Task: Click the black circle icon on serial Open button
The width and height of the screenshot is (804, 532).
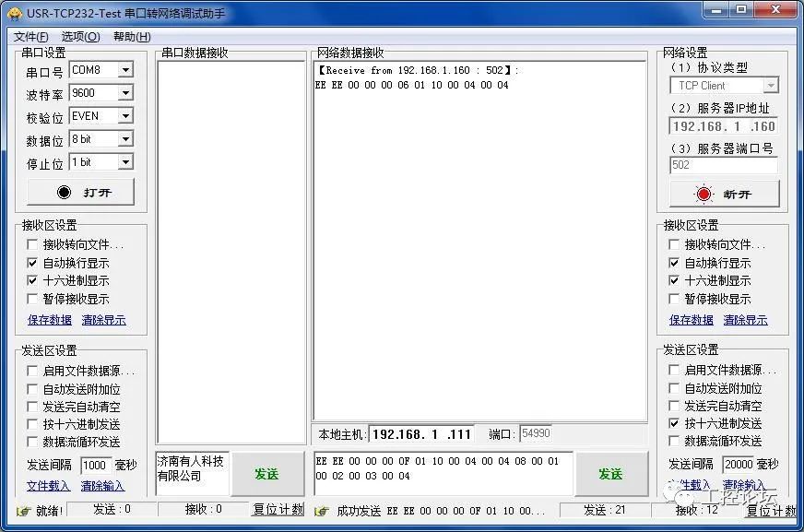Action: (x=64, y=192)
